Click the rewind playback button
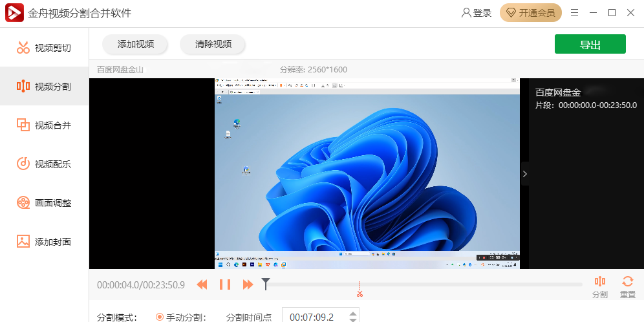 pyautogui.click(x=202, y=284)
